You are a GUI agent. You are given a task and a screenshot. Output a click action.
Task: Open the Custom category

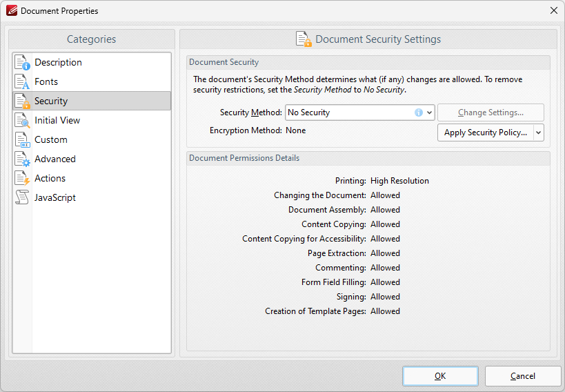92,140
